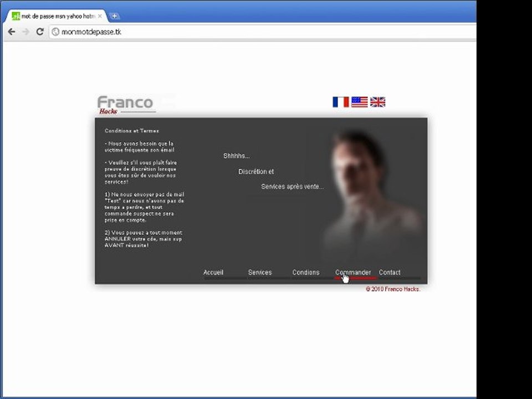Switch language using the French flag
The width and height of the screenshot is (532, 399).
(x=341, y=102)
